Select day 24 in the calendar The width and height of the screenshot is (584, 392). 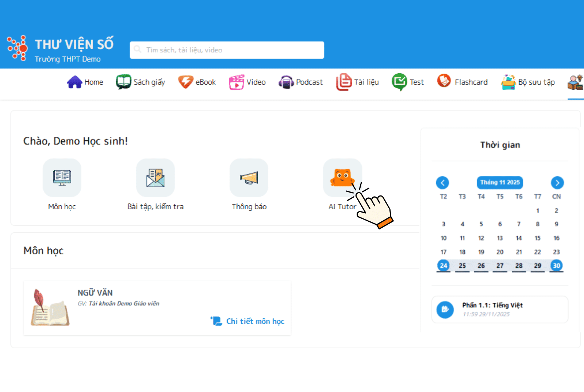coord(443,265)
